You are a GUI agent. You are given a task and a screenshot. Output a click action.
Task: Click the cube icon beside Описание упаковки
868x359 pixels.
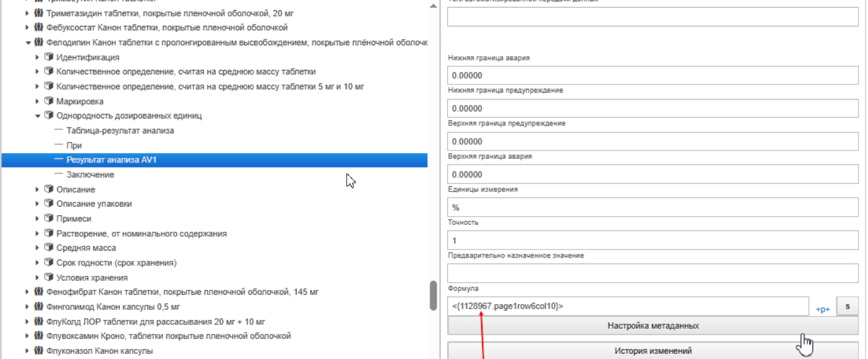(49, 204)
